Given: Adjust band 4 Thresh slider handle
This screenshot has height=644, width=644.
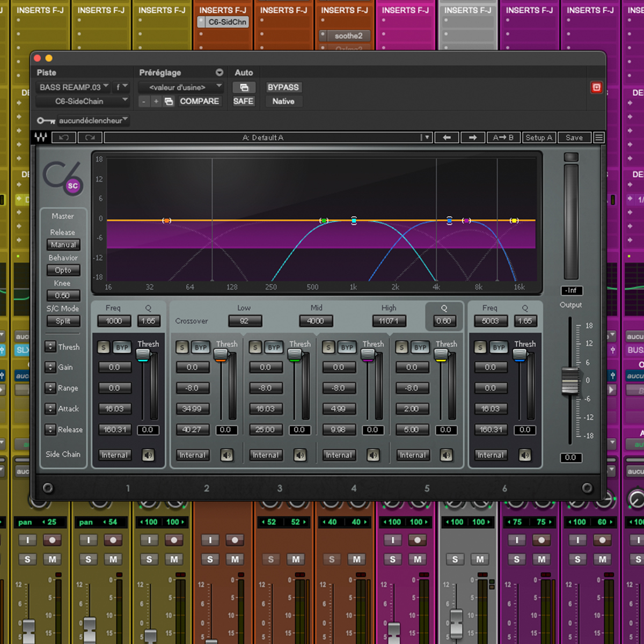Looking at the screenshot, I should 368,355.
